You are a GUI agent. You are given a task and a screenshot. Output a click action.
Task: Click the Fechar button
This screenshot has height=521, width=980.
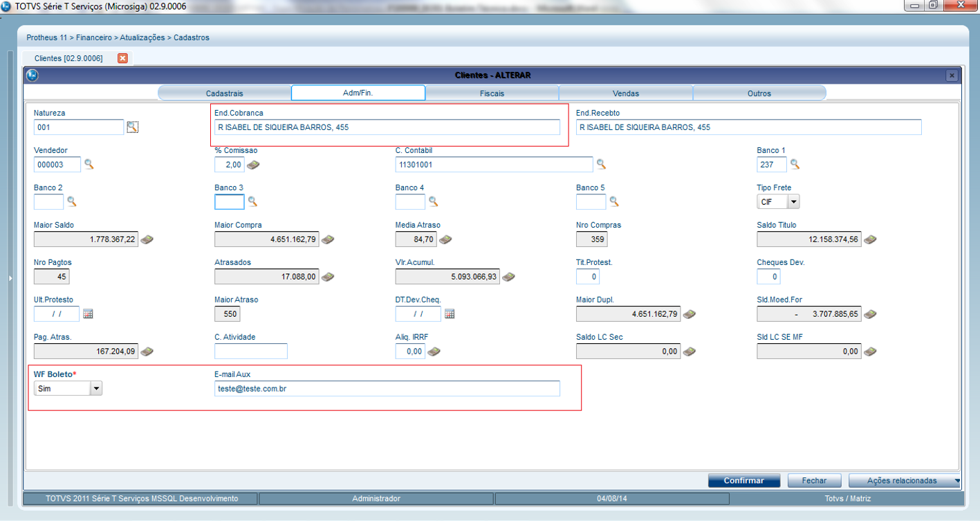[814, 481]
